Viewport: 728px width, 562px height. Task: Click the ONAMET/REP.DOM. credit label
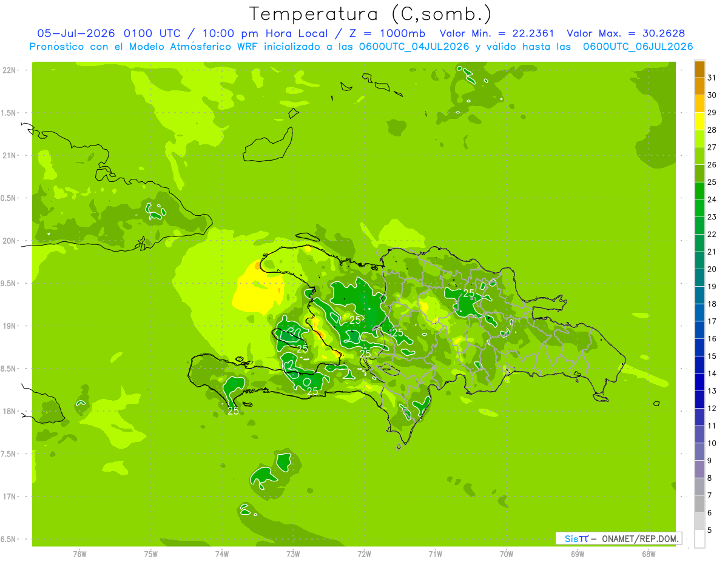(640, 538)
